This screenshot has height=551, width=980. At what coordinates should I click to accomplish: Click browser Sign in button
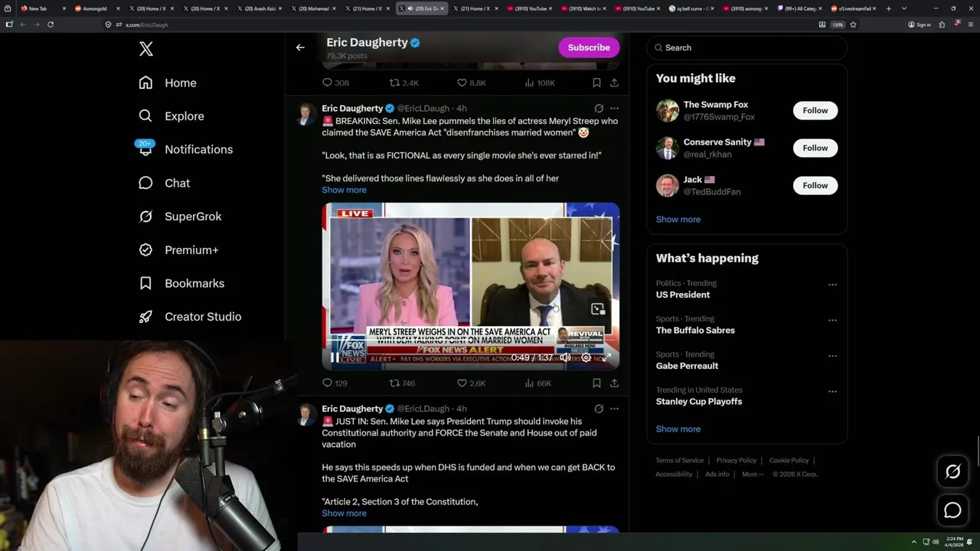coord(919,24)
